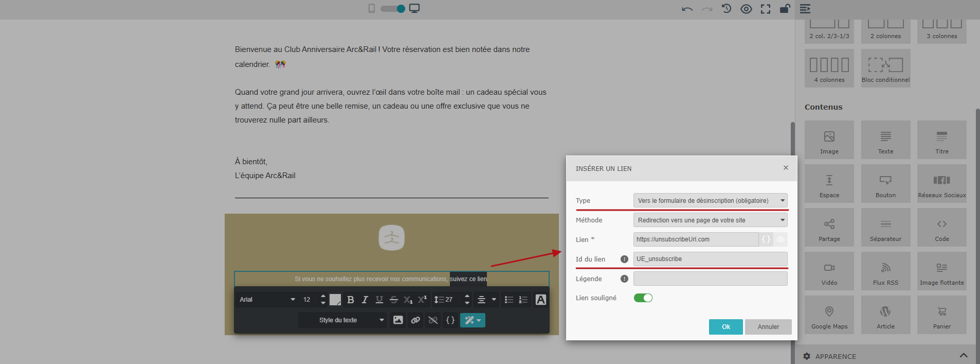980x364 pixels.
Task: Select the 4 colonnes layout block
Action: (x=829, y=68)
